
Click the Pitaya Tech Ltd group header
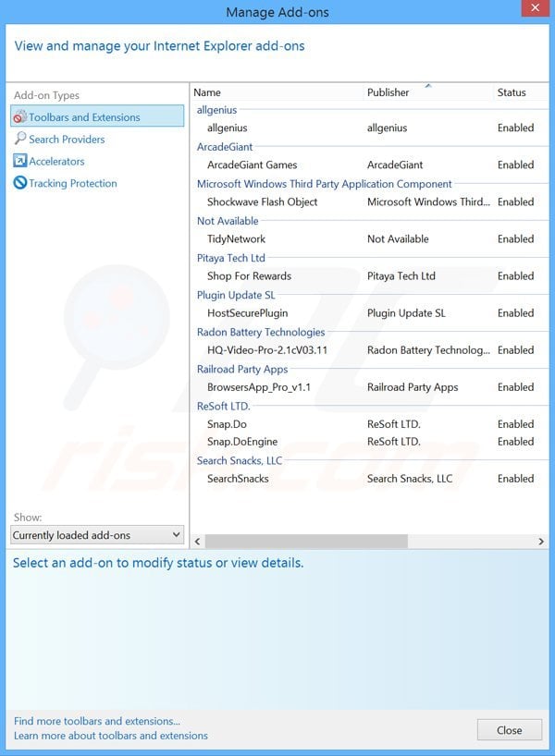point(230,259)
